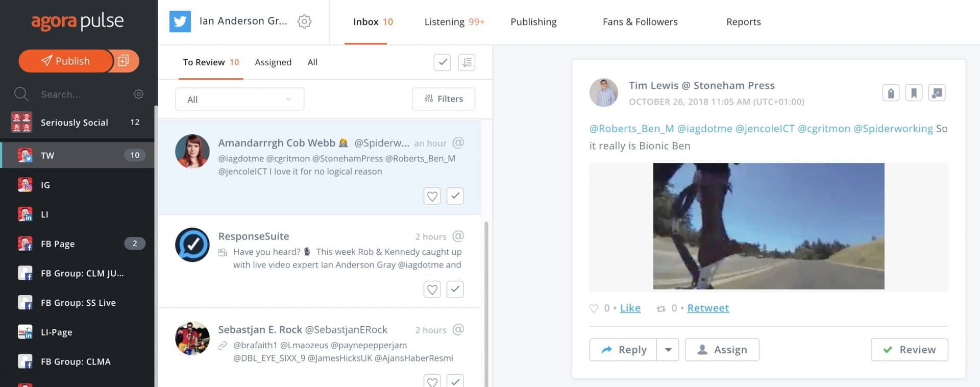Click the mention @ icon on Sebastjan item
This screenshot has height=387, width=980.
click(458, 330)
